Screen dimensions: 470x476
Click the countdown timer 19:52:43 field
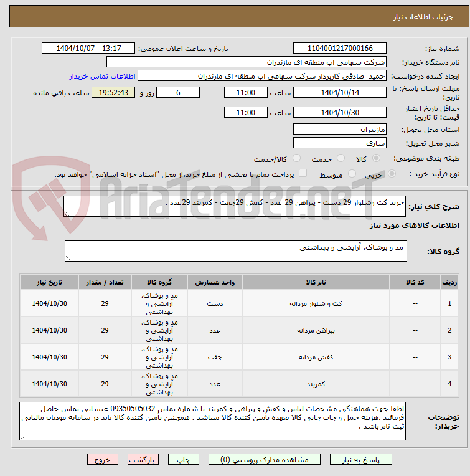[113, 93]
